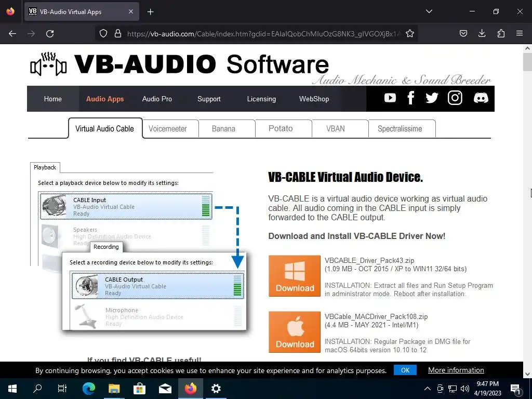The height and width of the screenshot is (399, 532).
Task: Click the Apple Download button for MACDriver_Pack108
Action: (295, 332)
